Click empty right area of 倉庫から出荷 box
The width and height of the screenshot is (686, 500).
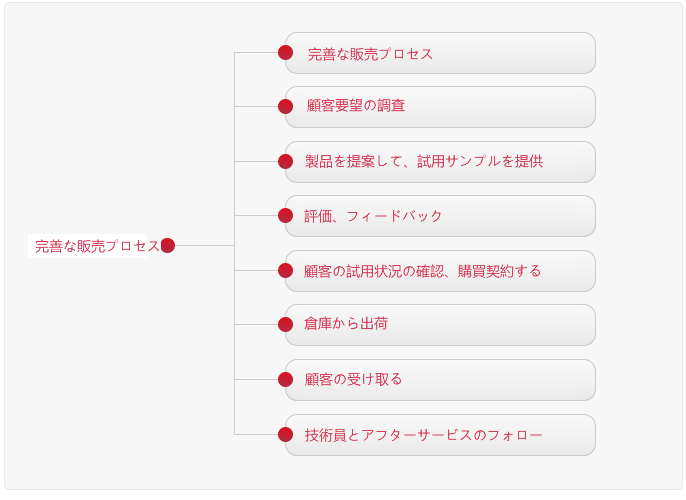tap(490, 325)
